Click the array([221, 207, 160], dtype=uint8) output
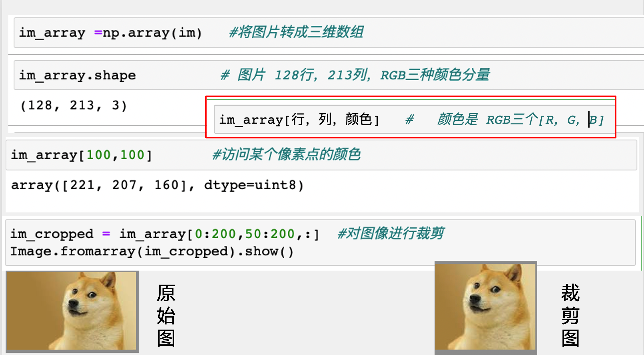The width and height of the screenshot is (644, 355). point(158,185)
